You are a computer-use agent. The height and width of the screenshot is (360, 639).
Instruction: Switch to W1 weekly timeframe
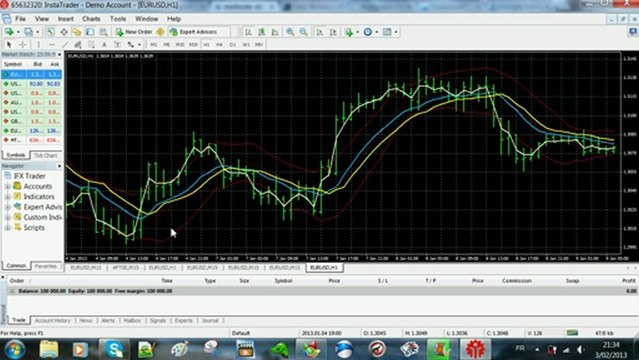pyautogui.click(x=246, y=44)
